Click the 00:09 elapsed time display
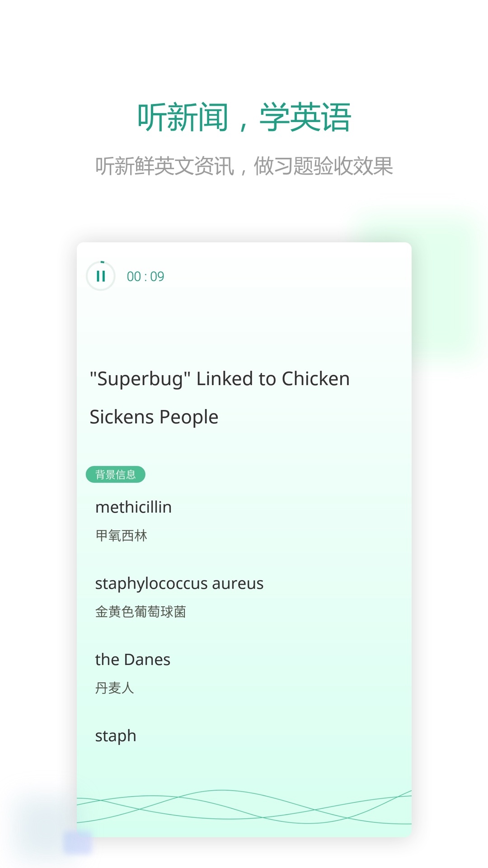488x868 pixels. (x=145, y=276)
